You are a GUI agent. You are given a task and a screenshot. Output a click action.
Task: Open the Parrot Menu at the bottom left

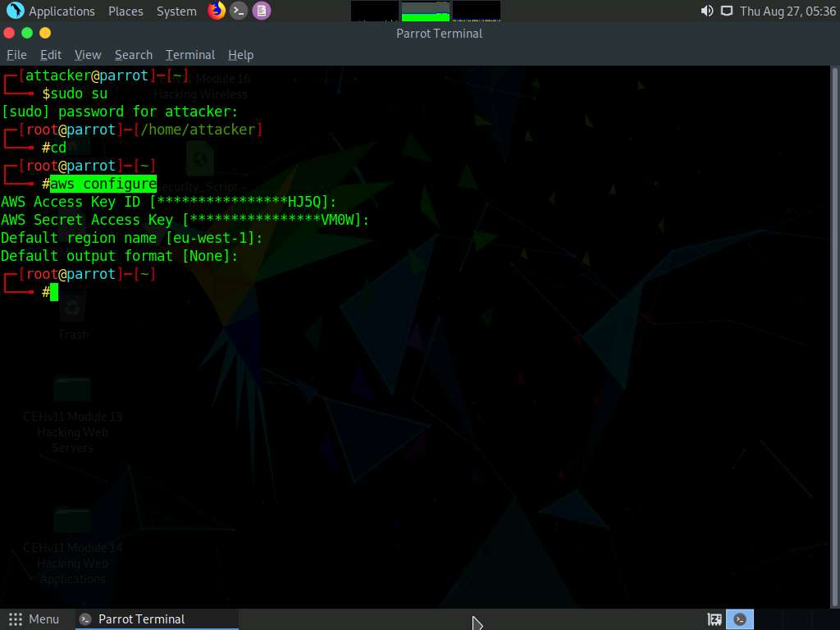tap(35, 619)
